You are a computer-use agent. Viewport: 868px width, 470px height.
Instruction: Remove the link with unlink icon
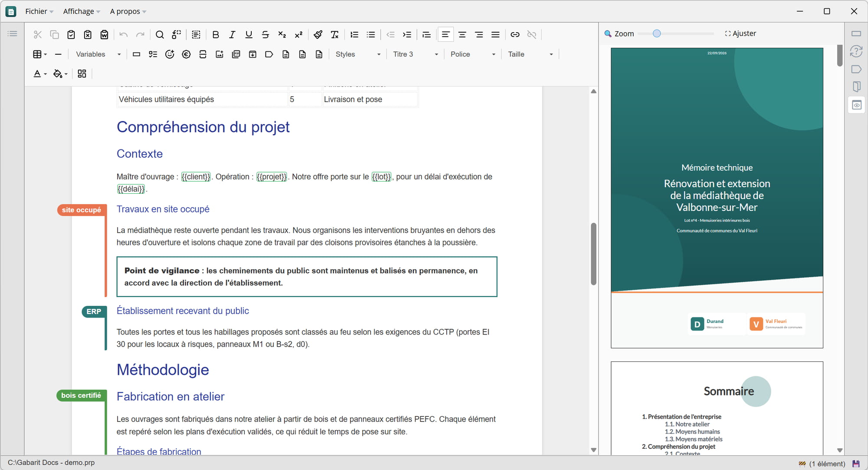tap(531, 35)
